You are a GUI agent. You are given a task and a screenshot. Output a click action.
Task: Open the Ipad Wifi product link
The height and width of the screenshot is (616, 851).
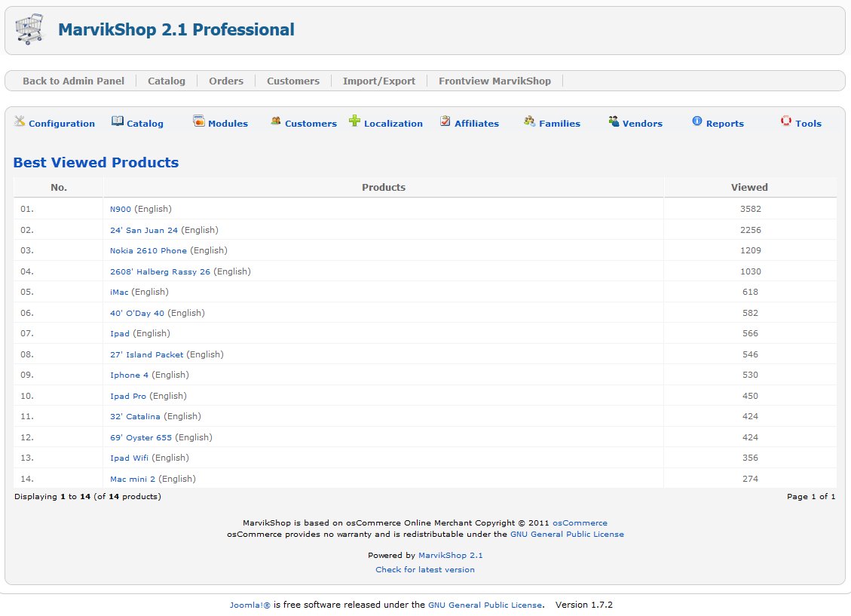pos(129,458)
